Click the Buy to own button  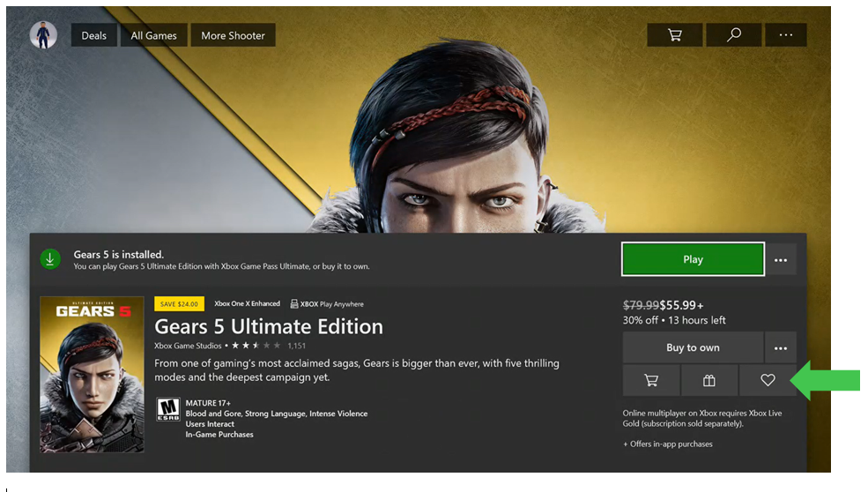(x=693, y=347)
